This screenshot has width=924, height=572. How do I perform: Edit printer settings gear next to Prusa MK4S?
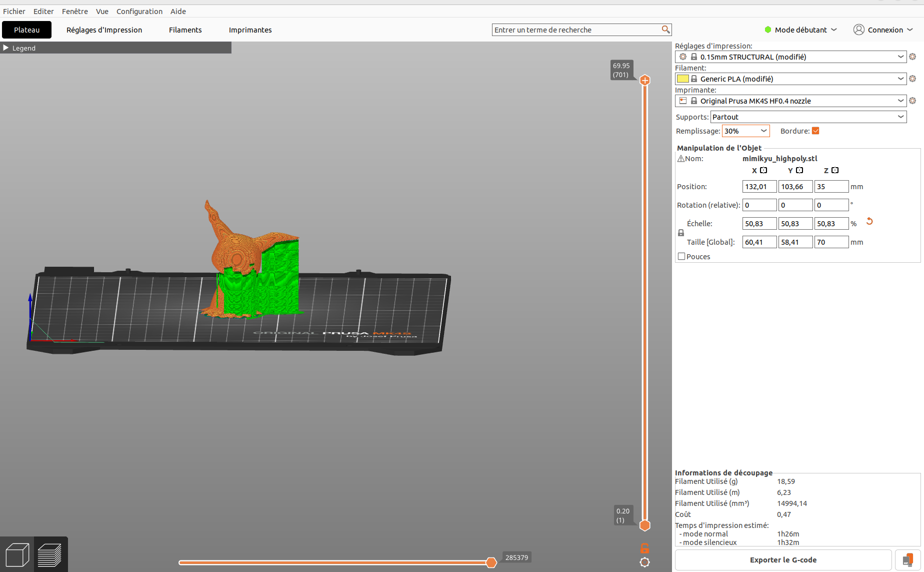coord(912,101)
